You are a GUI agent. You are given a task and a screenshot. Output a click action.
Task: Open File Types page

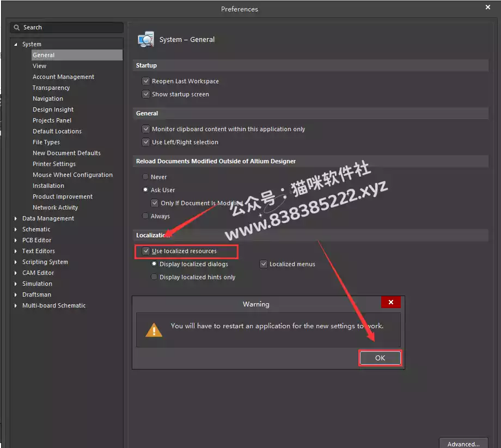[x=46, y=142]
